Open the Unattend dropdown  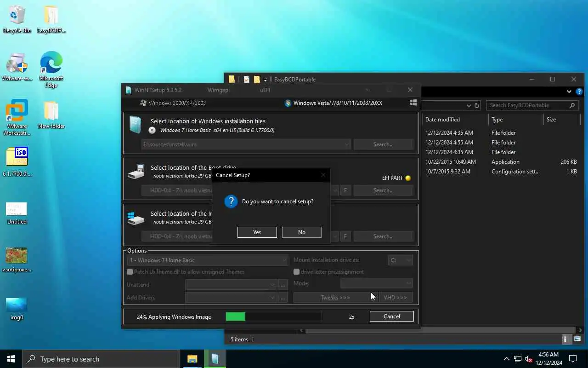click(231, 285)
